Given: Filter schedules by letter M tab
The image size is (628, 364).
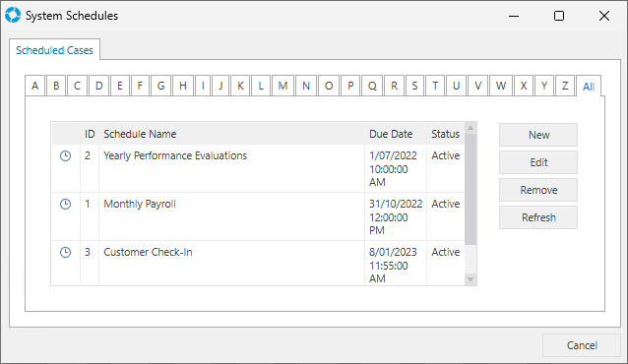Looking at the screenshot, I should (283, 86).
